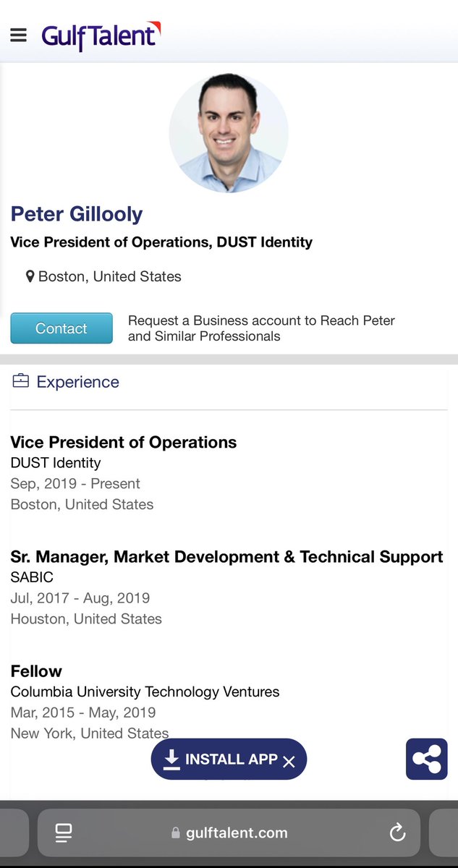This screenshot has height=868, width=458.
Task: Tap the reload page icon
Action: (x=397, y=833)
